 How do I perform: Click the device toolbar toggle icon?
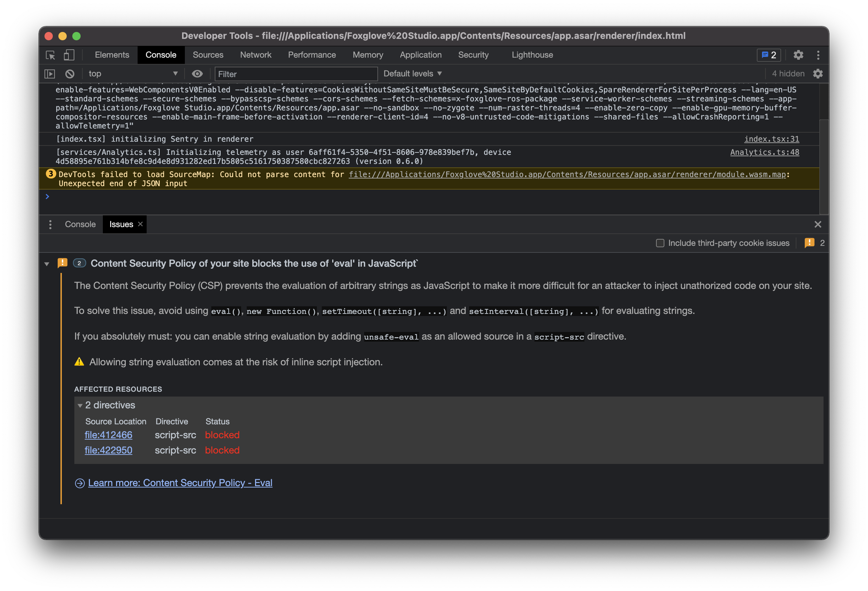pyautogui.click(x=69, y=55)
